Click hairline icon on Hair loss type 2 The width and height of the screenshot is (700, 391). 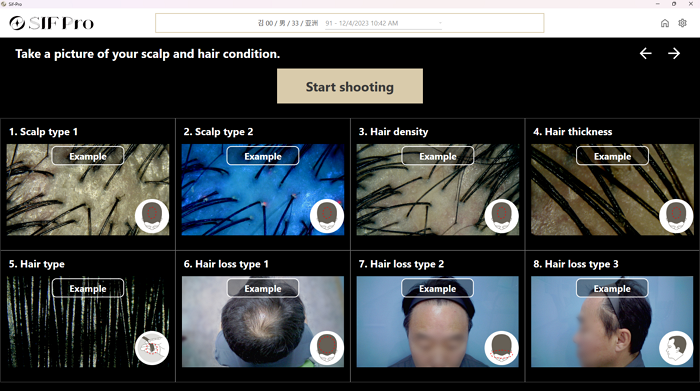coord(501,348)
